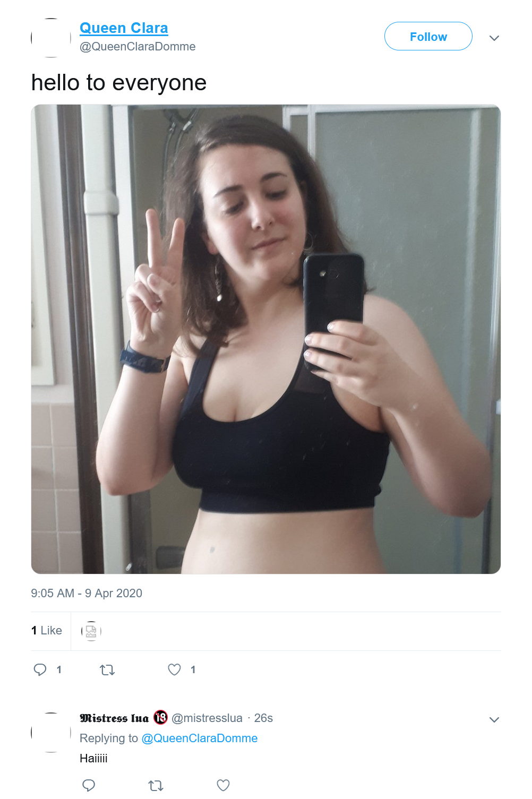Click @QueenClaraDomme mention in reply

point(200,738)
